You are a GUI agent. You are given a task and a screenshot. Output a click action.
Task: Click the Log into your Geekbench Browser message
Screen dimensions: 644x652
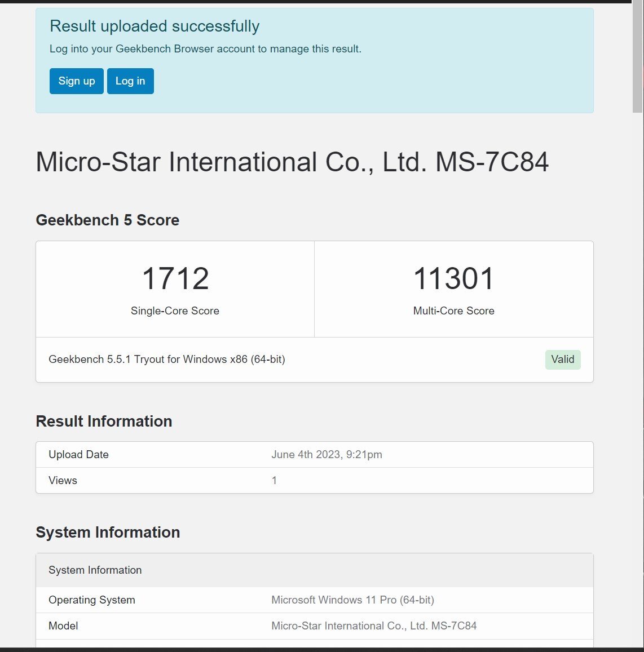click(x=205, y=48)
